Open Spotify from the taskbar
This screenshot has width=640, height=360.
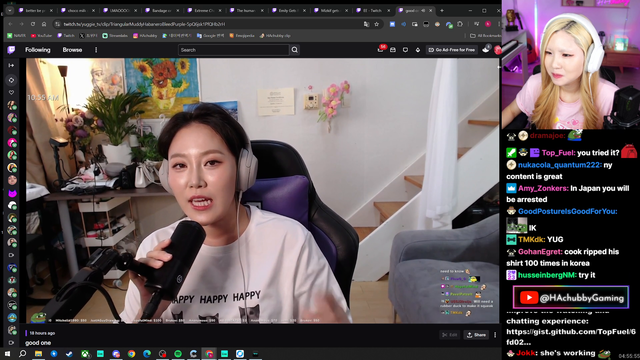click(x=178, y=353)
